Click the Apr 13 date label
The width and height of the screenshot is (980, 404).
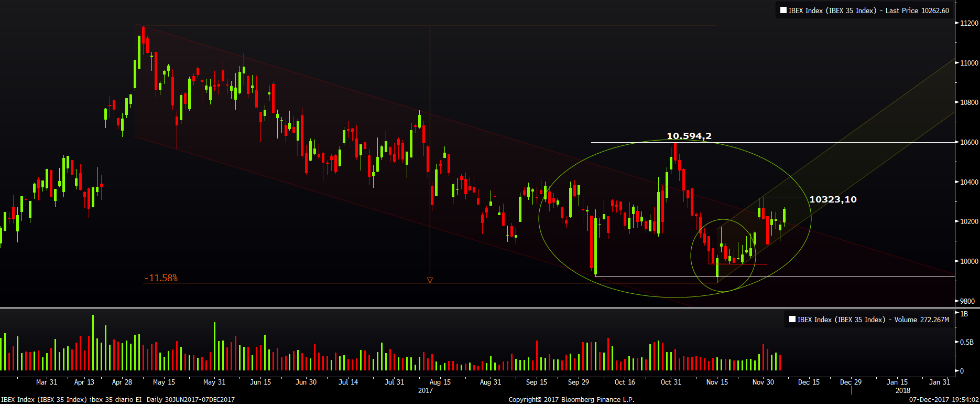point(84,382)
